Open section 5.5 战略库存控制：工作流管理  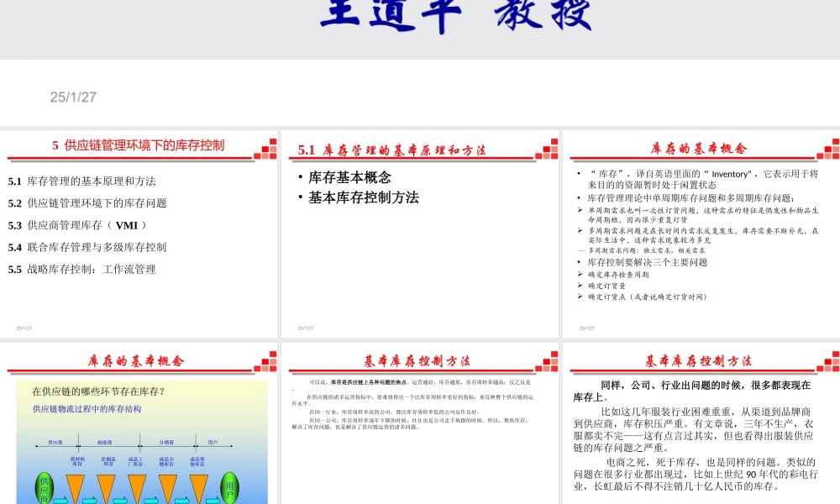click(82, 269)
